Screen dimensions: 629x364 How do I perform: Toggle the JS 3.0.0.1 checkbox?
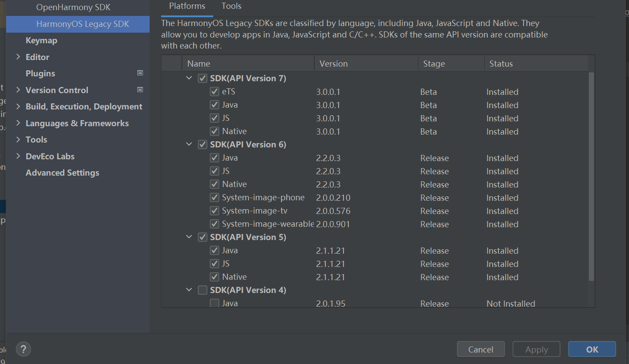[215, 118]
